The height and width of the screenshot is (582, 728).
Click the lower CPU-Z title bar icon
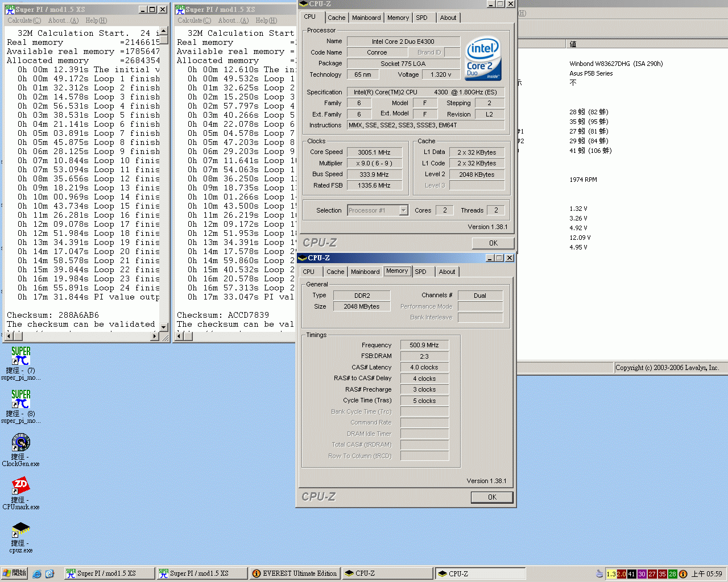click(303, 258)
